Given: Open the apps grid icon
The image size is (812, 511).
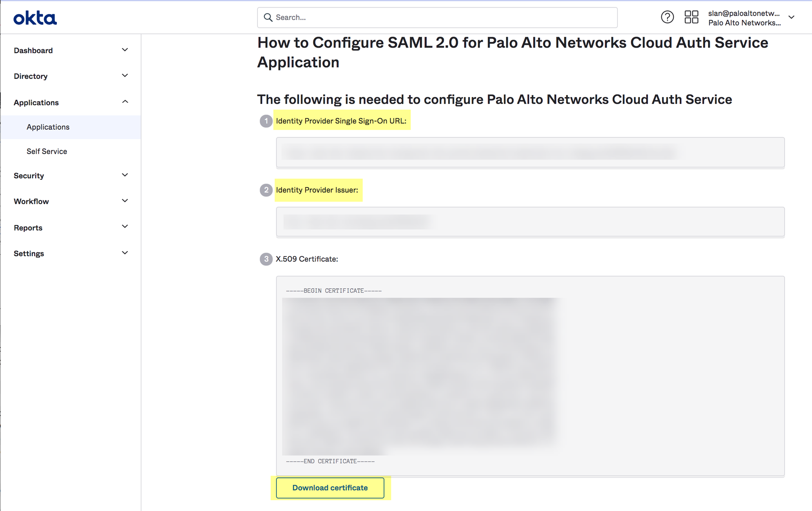Looking at the screenshot, I should (x=691, y=17).
